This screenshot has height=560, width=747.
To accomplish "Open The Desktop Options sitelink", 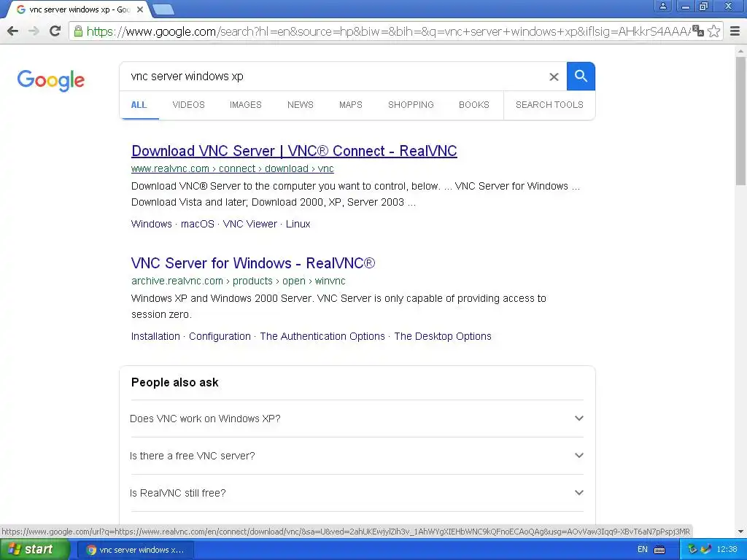I will (443, 336).
